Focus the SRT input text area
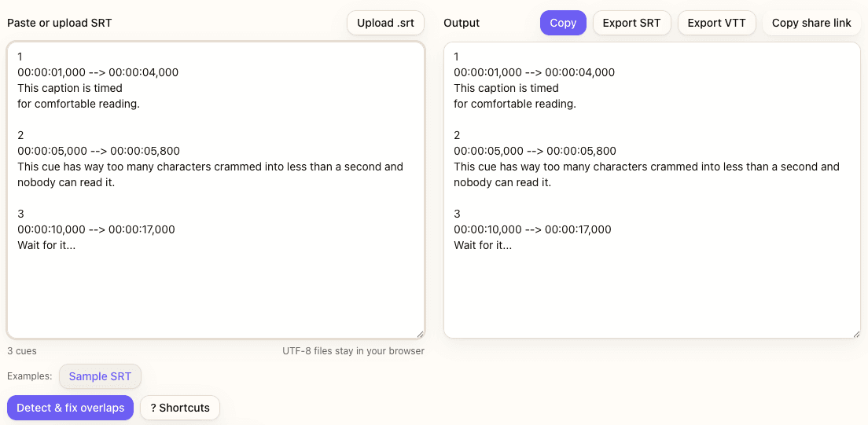The height and width of the screenshot is (425, 868). (x=216, y=190)
